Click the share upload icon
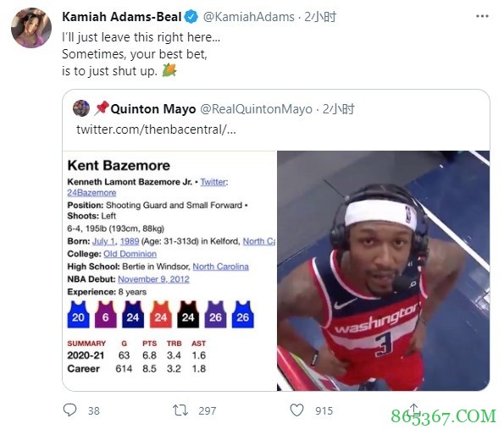Image resolution: width=504 pixels, height=429 pixels. coord(414,410)
